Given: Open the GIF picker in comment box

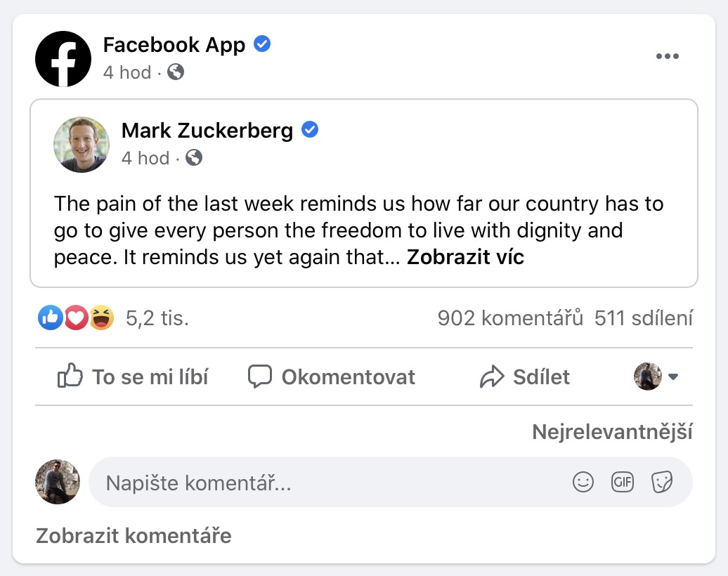Looking at the screenshot, I should point(623,482).
